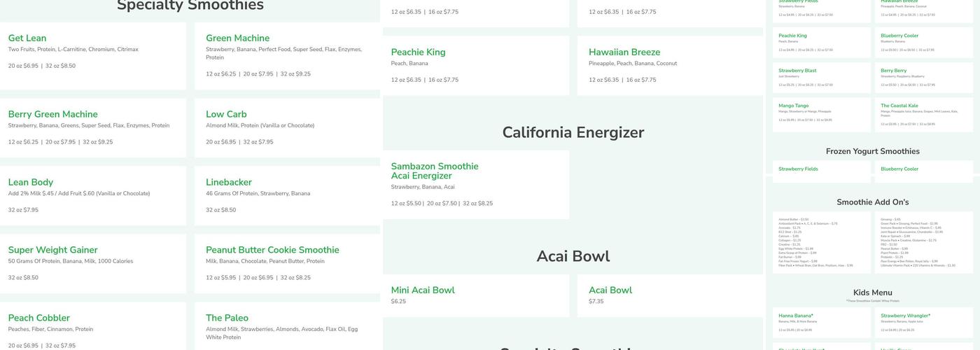Select the Hanna Banana kids smoothie
980x350 pixels.
pyautogui.click(x=797, y=316)
